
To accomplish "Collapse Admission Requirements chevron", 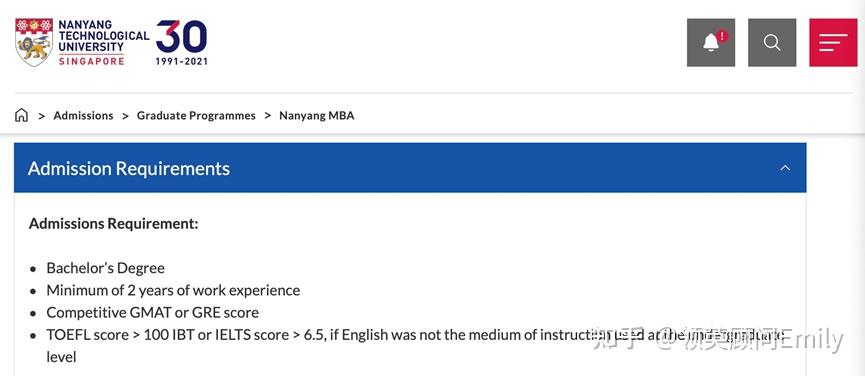I will (785, 168).
